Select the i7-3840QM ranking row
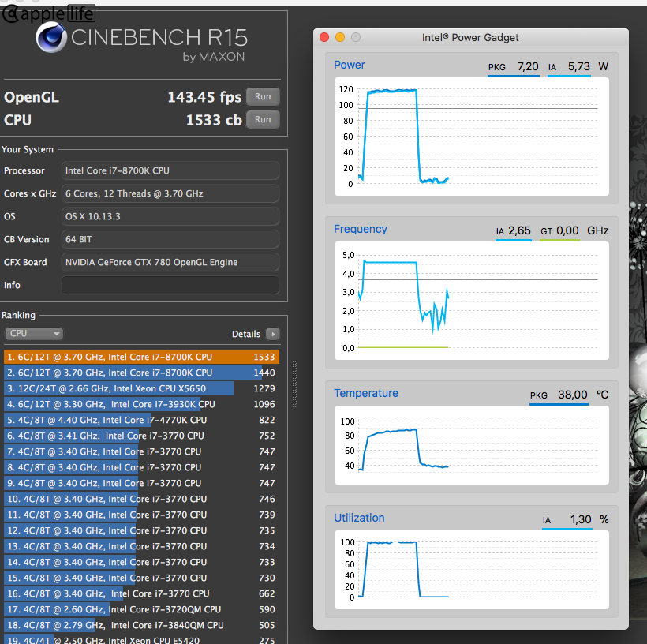The width and height of the screenshot is (647, 644). [141, 625]
